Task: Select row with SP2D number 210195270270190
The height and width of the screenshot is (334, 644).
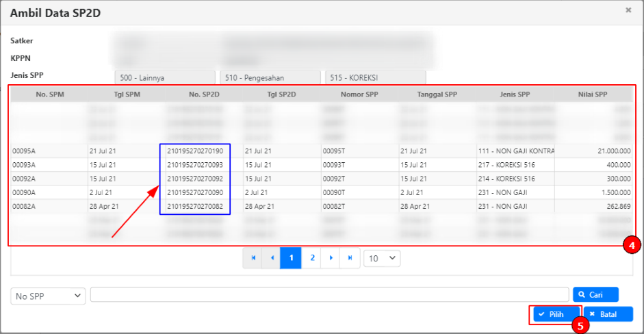Action: pyautogui.click(x=195, y=151)
